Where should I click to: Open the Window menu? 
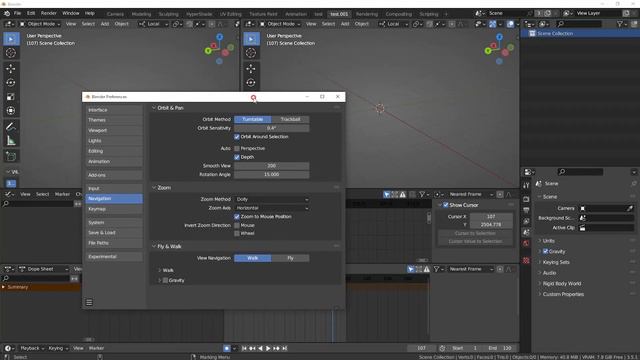(71, 13)
